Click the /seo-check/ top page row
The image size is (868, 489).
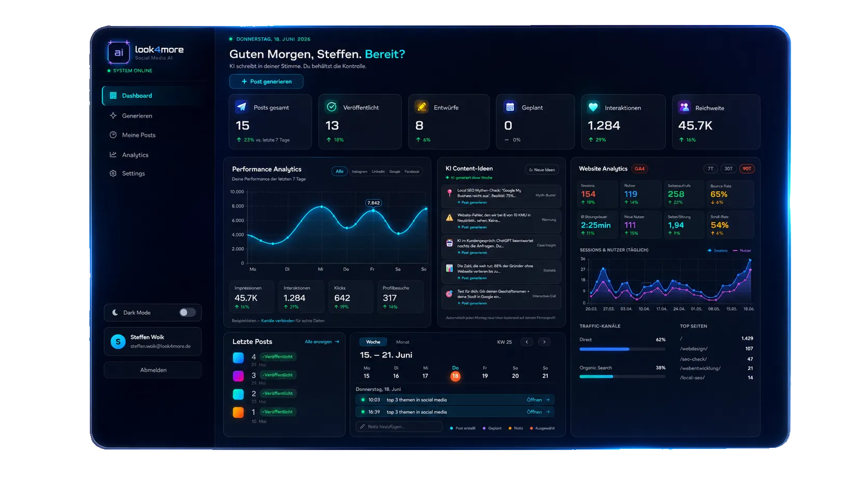tap(716, 359)
